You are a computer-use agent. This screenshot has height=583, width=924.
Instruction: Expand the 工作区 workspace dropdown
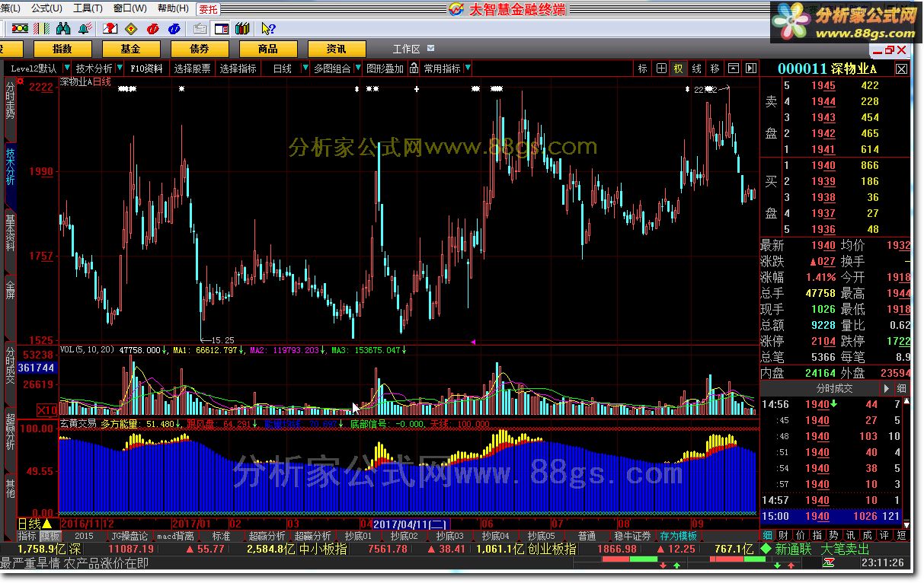point(430,49)
